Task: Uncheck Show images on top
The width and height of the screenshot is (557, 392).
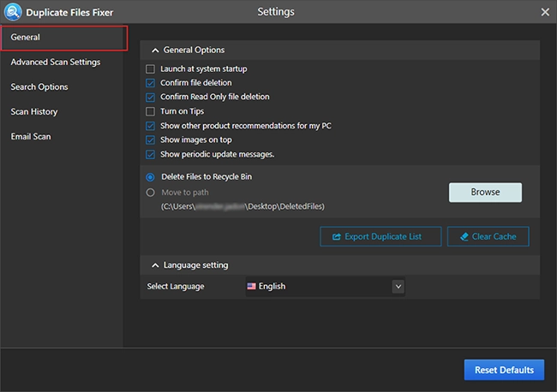Action: (150, 140)
